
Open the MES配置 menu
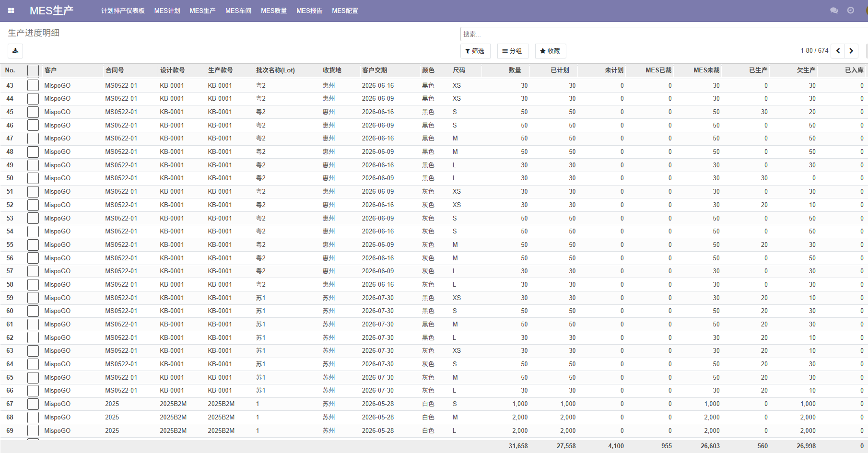pos(345,11)
